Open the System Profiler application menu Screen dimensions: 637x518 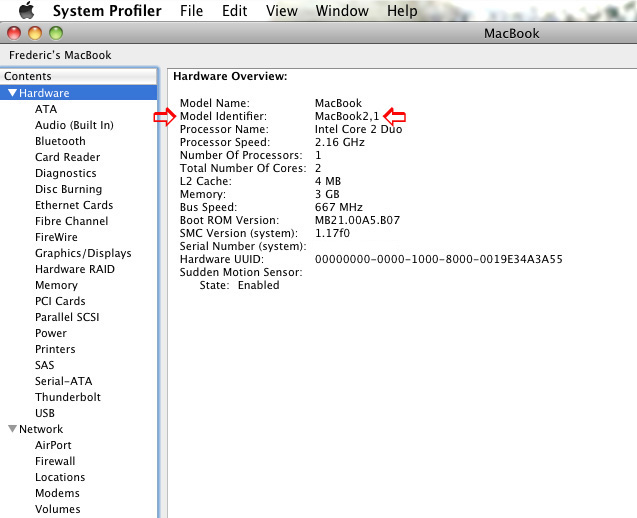(x=107, y=11)
